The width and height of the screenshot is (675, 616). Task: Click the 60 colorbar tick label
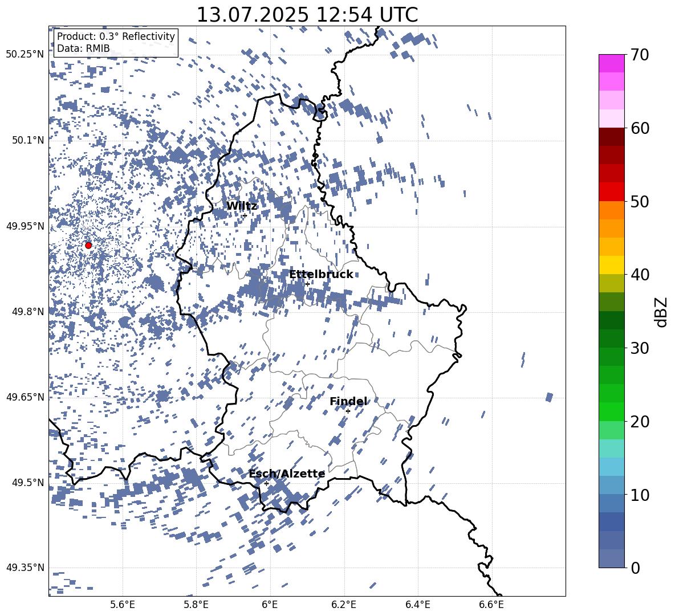640,128
